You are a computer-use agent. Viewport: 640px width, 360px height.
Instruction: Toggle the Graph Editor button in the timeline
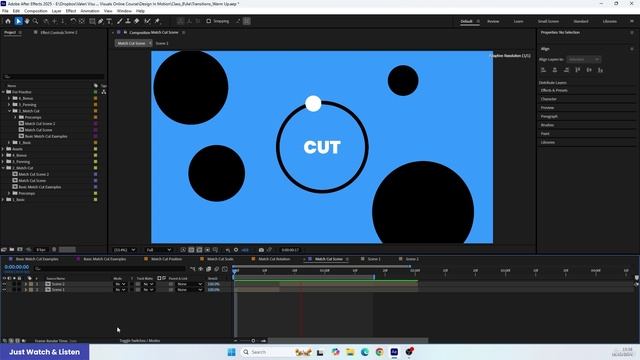pos(225,269)
